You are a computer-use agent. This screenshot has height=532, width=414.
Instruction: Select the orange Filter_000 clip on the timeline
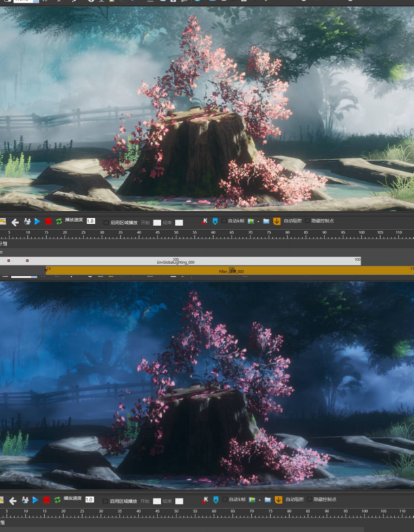point(231,271)
